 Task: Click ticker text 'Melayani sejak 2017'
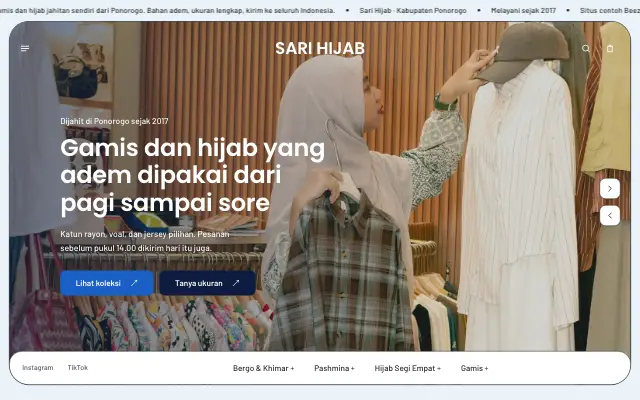point(523,11)
